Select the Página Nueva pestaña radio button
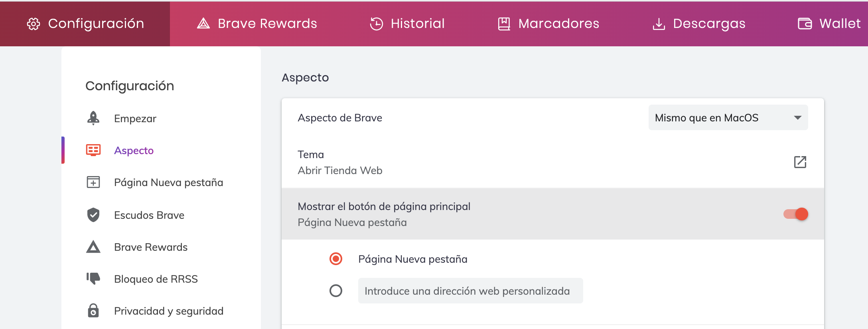868x329 pixels. point(336,259)
